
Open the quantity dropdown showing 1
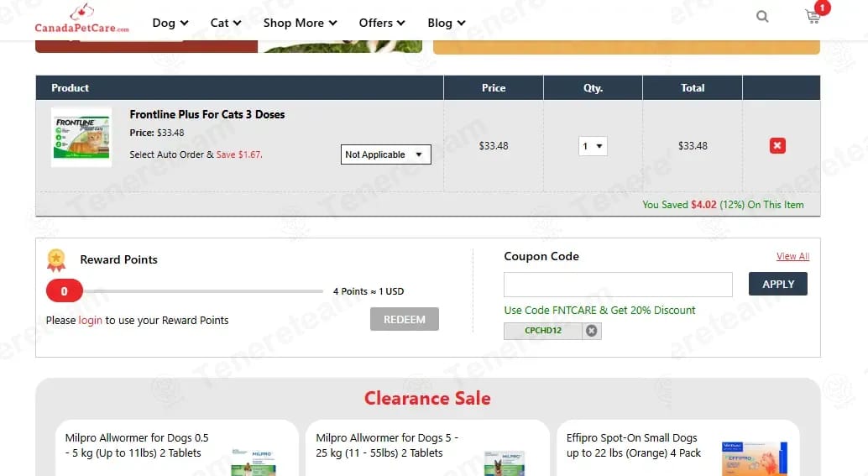pyautogui.click(x=593, y=146)
